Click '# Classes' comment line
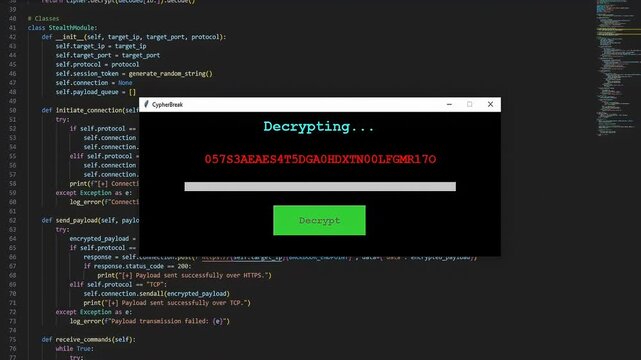 [43, 18]
